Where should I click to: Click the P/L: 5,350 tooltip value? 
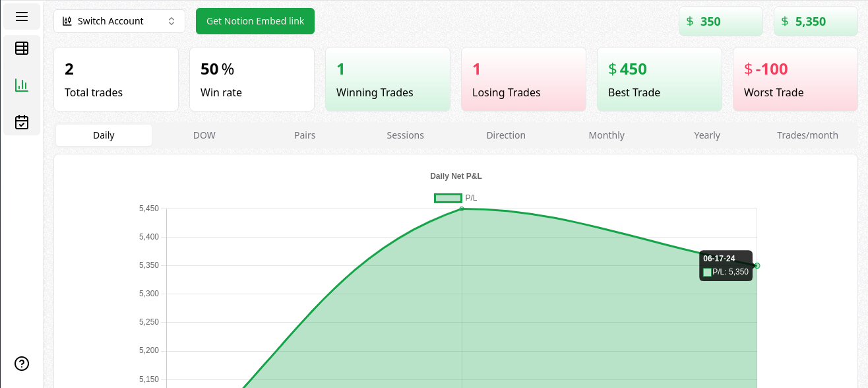click(x=730, y=272)
